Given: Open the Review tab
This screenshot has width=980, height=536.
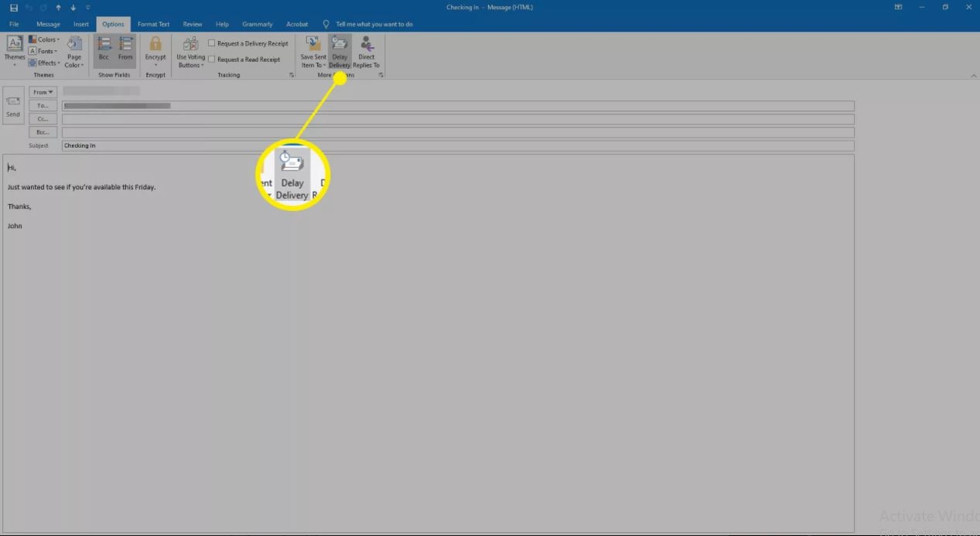Looking at the screenshot, I should click(193, 24).
